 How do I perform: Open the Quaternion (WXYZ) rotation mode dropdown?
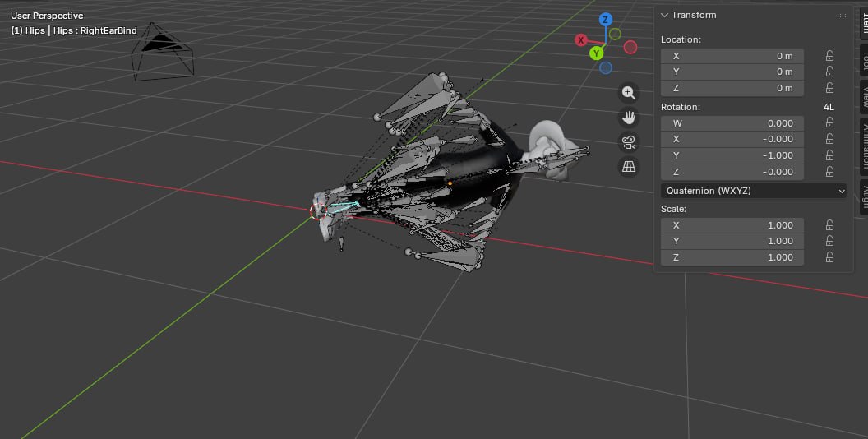click(753, 191)
